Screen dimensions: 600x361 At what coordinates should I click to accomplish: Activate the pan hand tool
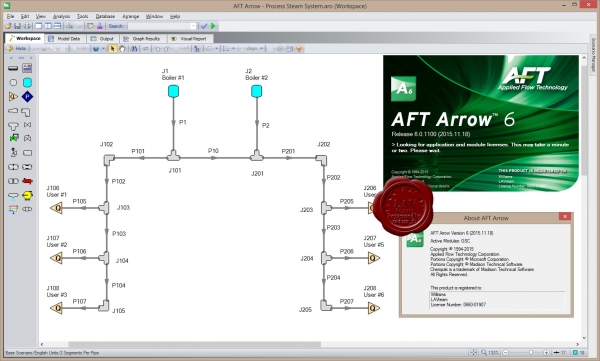122,49
